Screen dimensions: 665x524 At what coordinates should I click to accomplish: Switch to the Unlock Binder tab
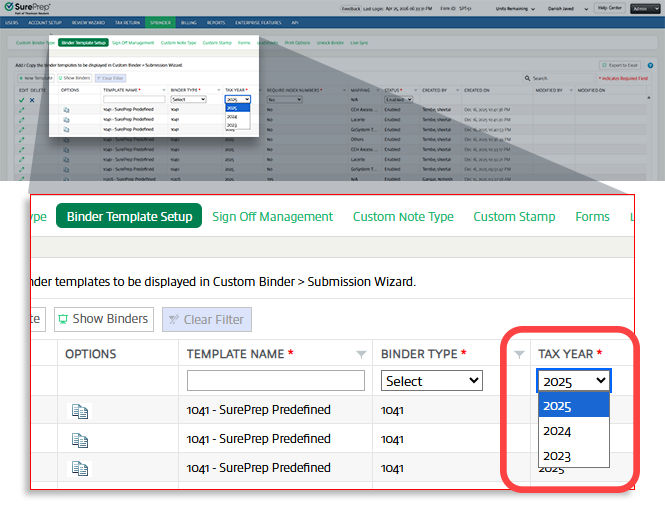pyautogui.click(x=330, y=43)
